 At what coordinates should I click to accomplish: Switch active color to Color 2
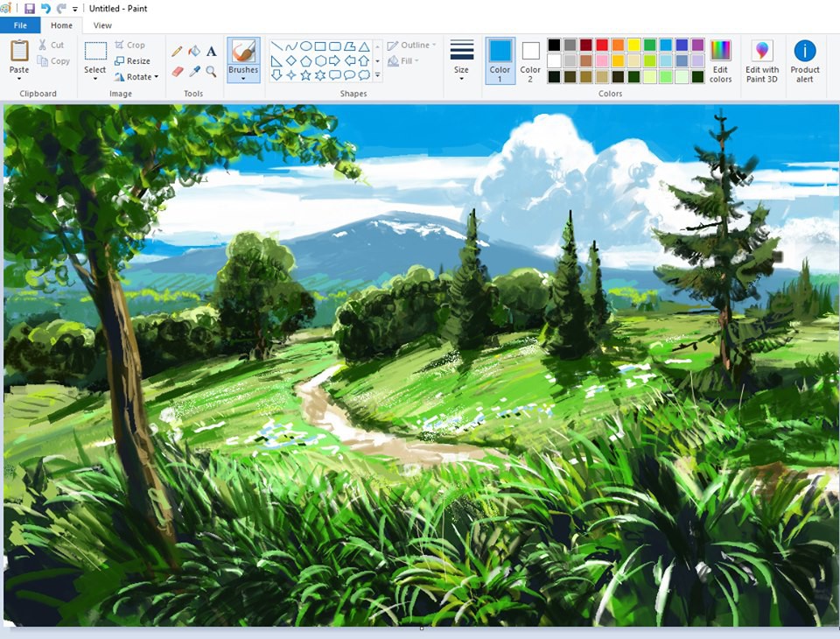[530, 61]
